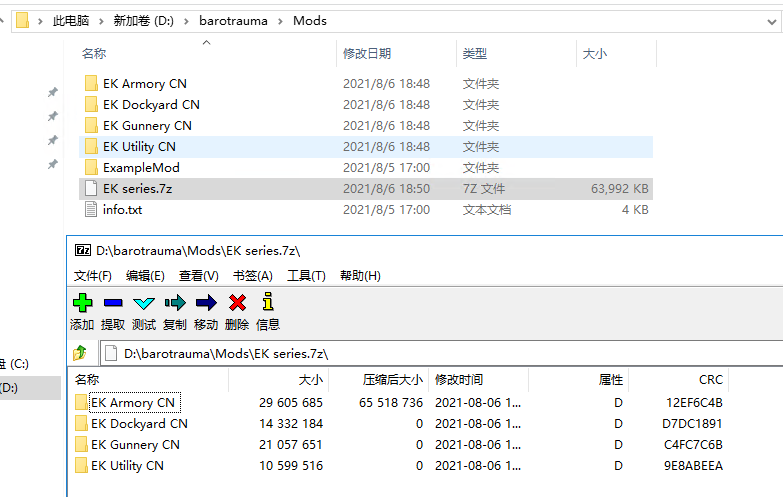Select the EK series.7z file name
Image resolution: width=783 pixels, height=497 pixels.
click(x=137, y=188)
